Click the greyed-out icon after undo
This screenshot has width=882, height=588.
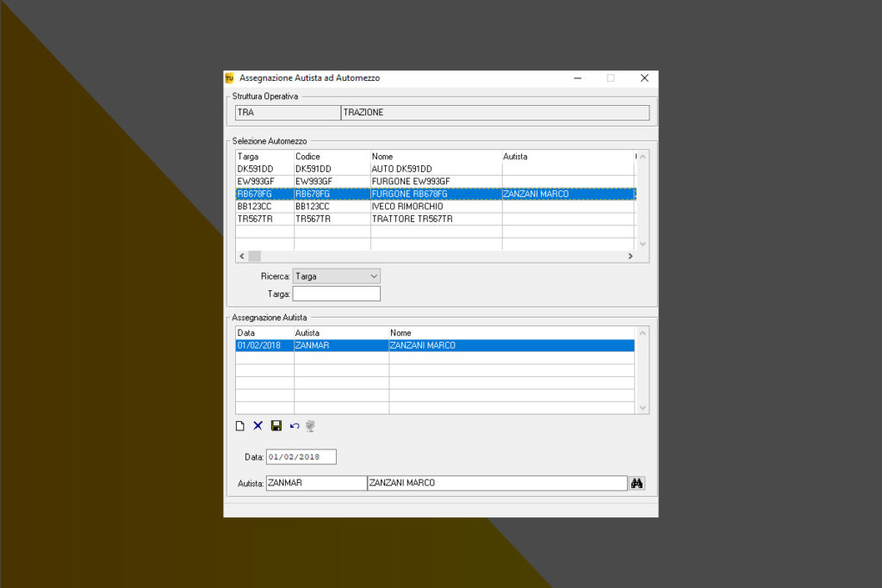(x=310, y=426)
